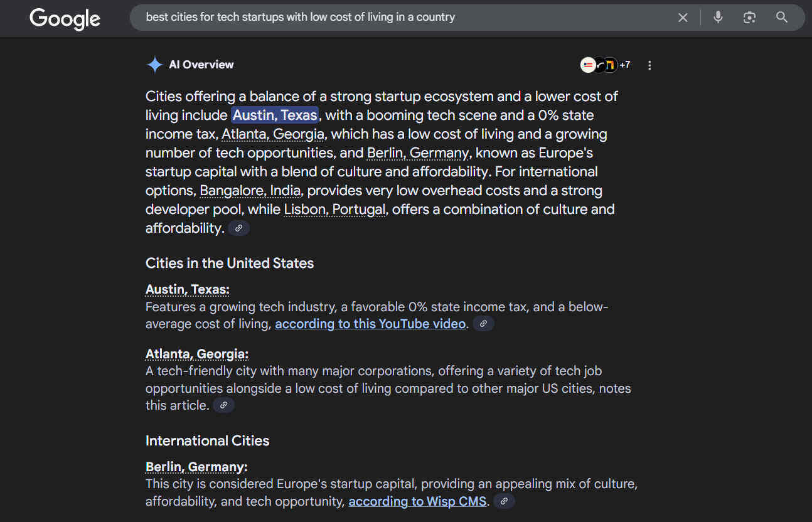Open "according to this YouTube video" link

370,324
